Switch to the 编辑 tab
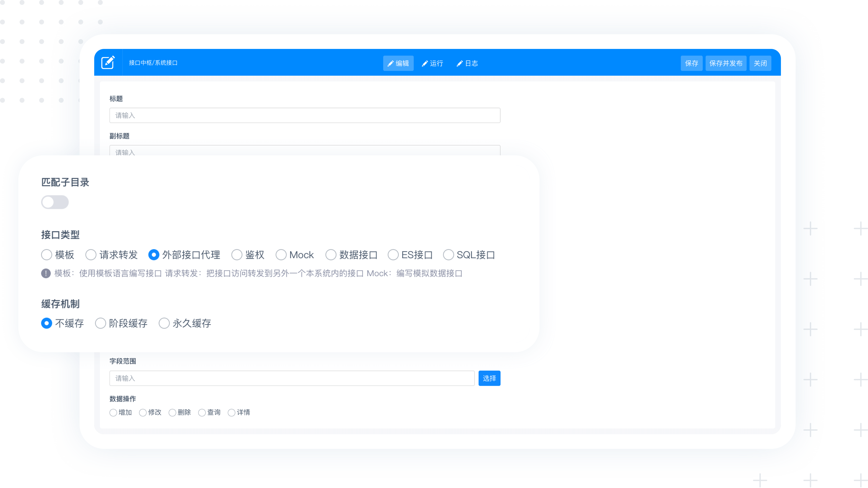The image size is (868, 488). click(x=398, y=63)
